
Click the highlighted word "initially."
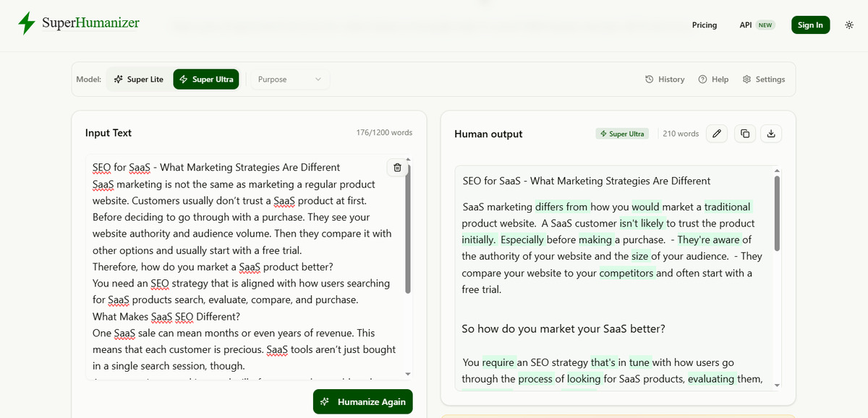tap(479, 240)
